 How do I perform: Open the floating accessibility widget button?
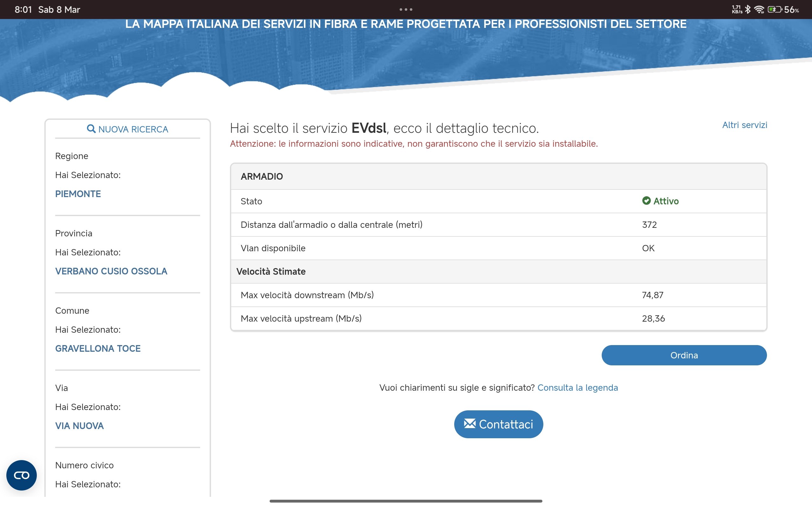22,475
